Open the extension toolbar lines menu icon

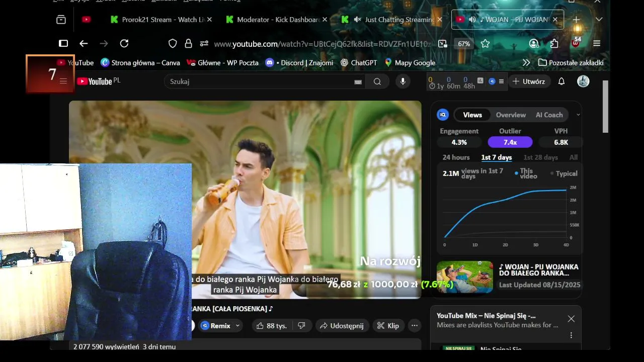point(501,81)
